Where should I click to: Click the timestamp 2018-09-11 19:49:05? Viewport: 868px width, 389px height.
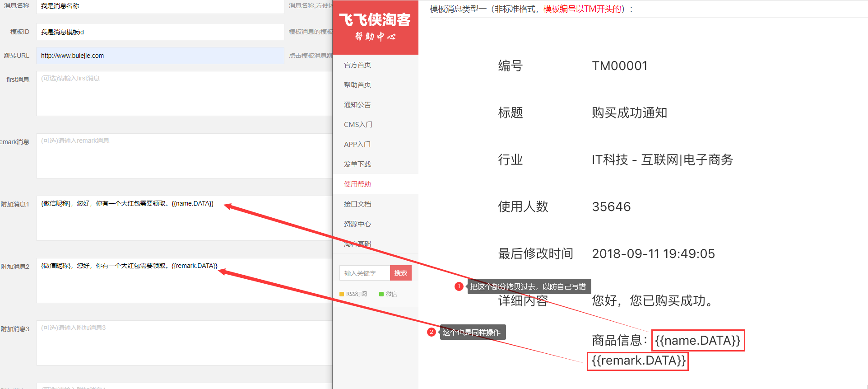tap(654, 254)
